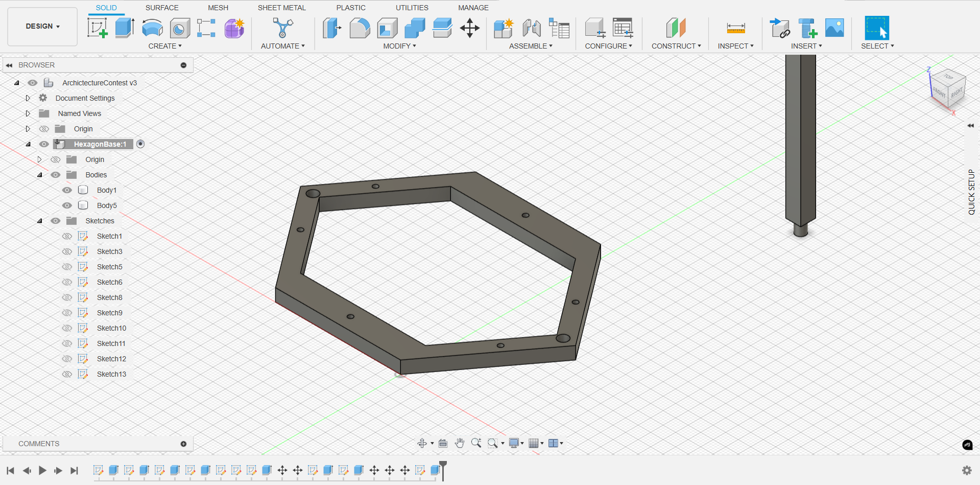Select the Fillet tool
Image resolution: width=980 pixels, height=485 pixels.
pyautogui.click(x=360, y=28)
